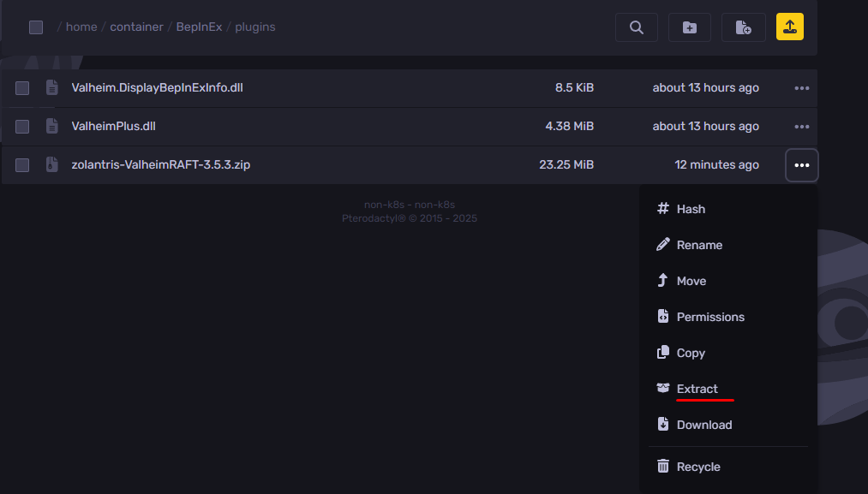The height and width of the screenshot is (494, 868).
Task: Click the pencil icon for Rename
Action: pos(662,245)
